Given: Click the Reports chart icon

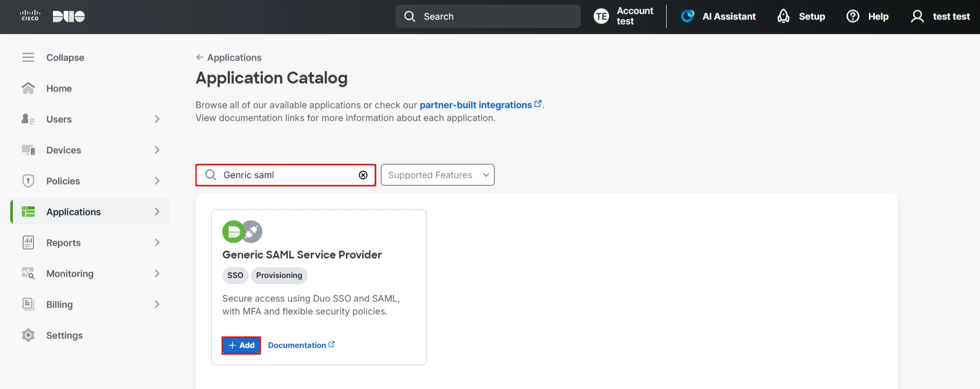Looking at the screenshot, I should 28,242.
